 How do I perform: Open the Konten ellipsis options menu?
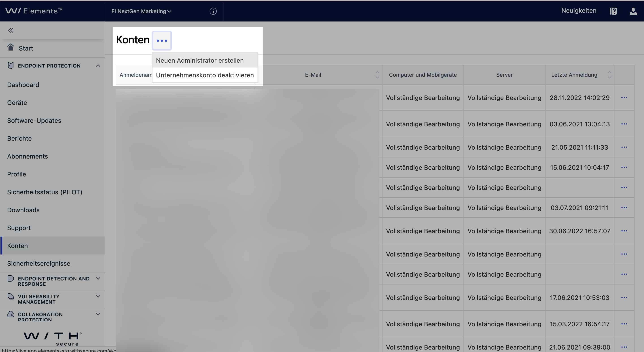pos(162,40)
